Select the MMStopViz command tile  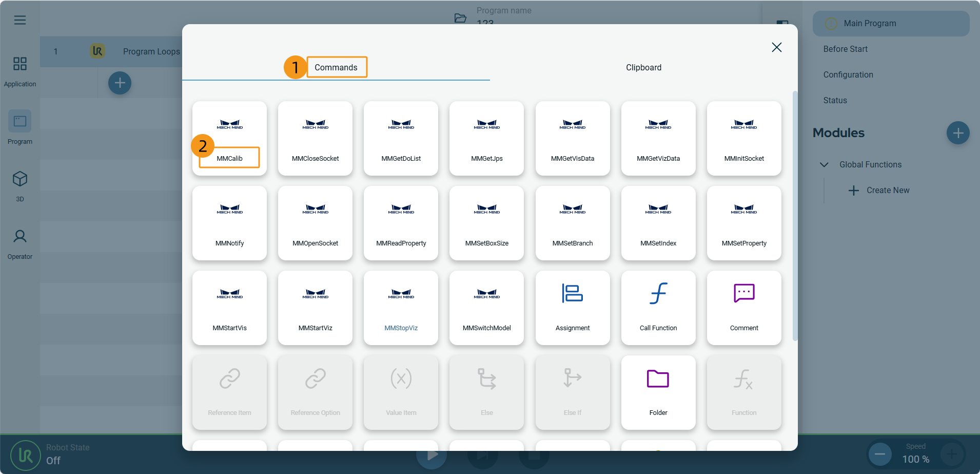(x=401, y=308)
